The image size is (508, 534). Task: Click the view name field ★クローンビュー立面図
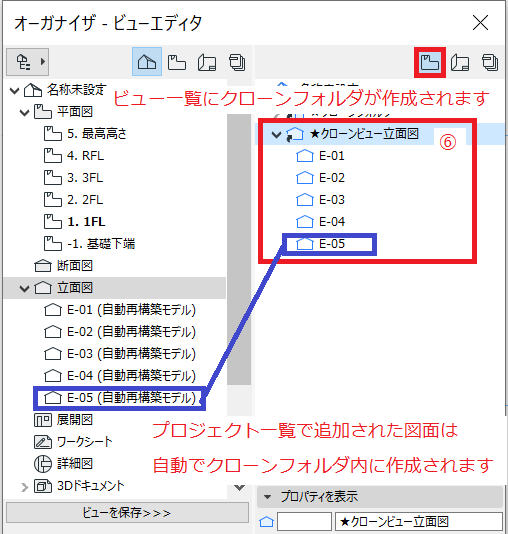coord(419,521)
